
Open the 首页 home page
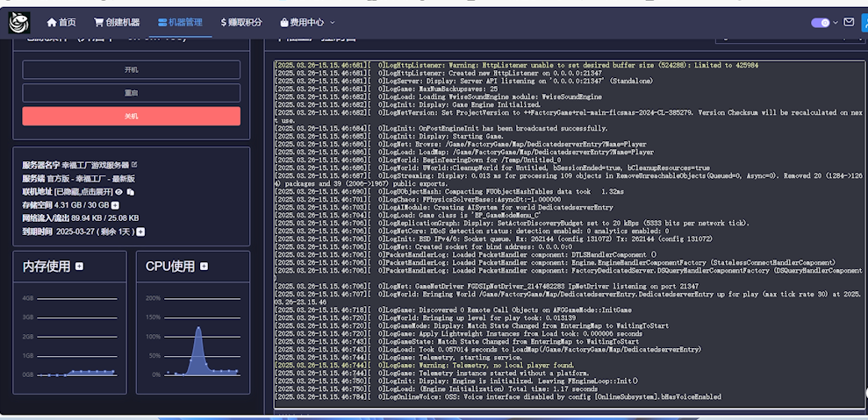tap(61, 23)
